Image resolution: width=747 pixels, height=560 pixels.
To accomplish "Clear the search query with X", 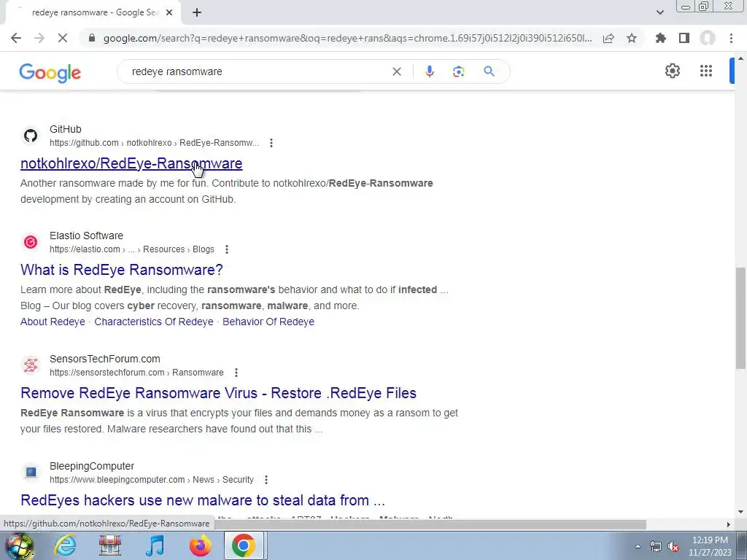I will click(396, 71).
